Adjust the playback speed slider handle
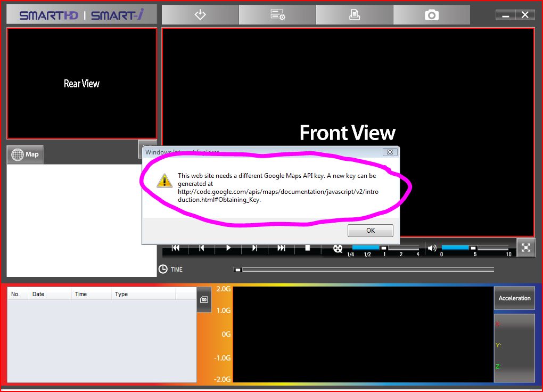Image resolution: width=543 pixels, height=392 pixels. (x=384, y=248)
